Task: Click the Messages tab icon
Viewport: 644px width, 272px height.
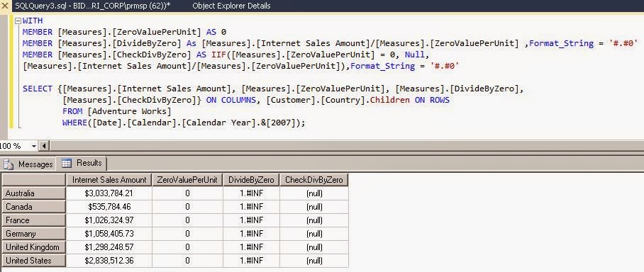Action: click(x=9, y=164)
